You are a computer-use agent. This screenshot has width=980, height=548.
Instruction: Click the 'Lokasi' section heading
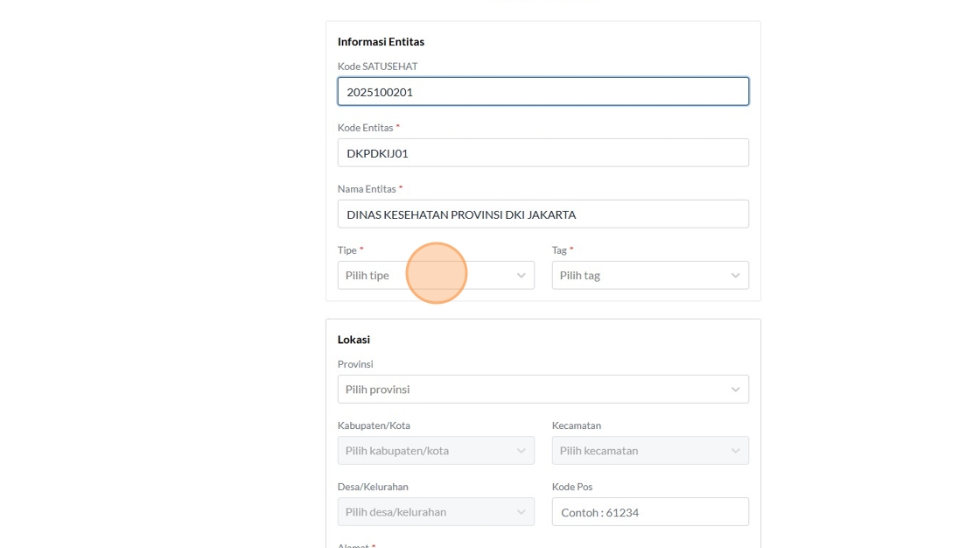coord(353,340)
